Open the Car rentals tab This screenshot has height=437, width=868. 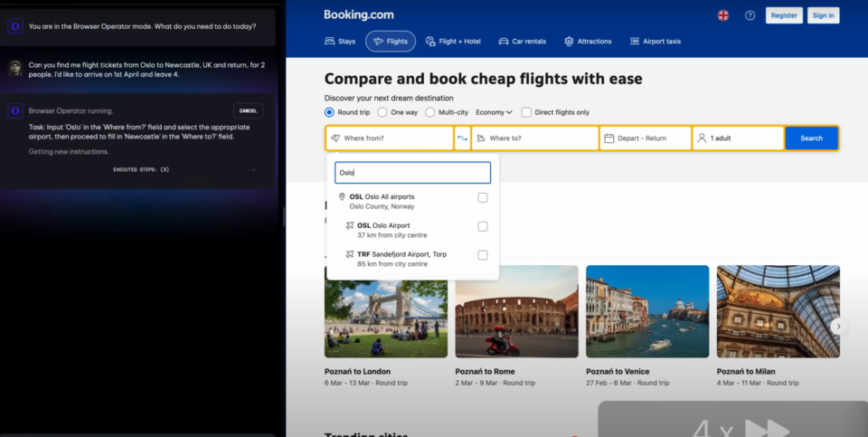[524, 42]
